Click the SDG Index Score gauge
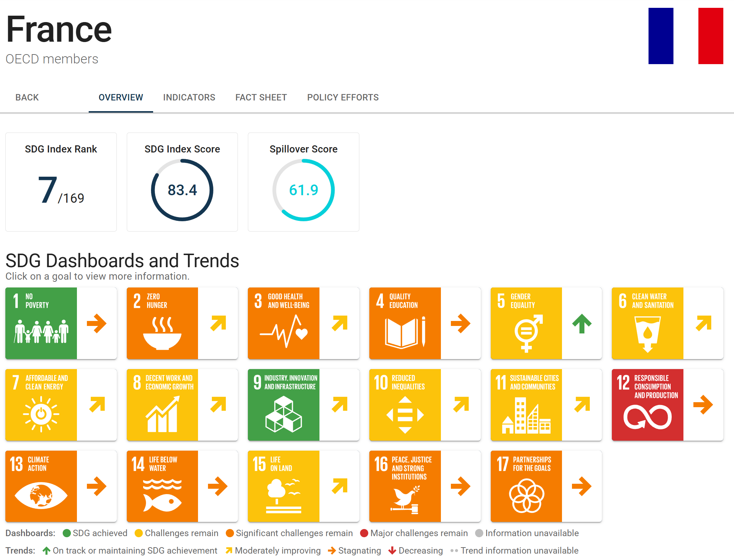The height and width of the screenshot is (560, 734). coord(182,190)
